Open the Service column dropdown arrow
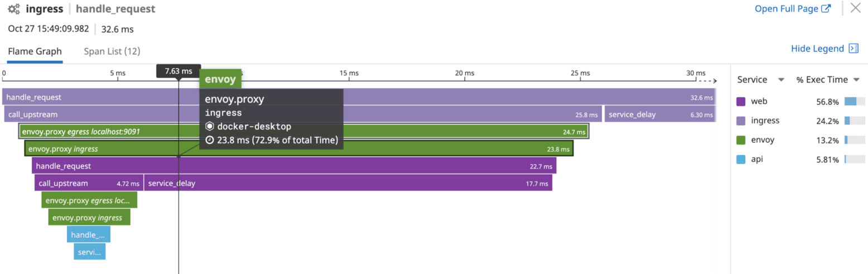The width and height of the screenshot is (868, 274). (x=782, y=80)
